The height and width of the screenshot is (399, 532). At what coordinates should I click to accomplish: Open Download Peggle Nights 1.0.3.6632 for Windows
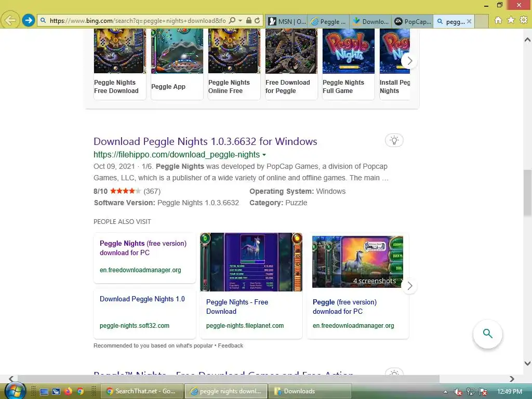tap(205, 141)
